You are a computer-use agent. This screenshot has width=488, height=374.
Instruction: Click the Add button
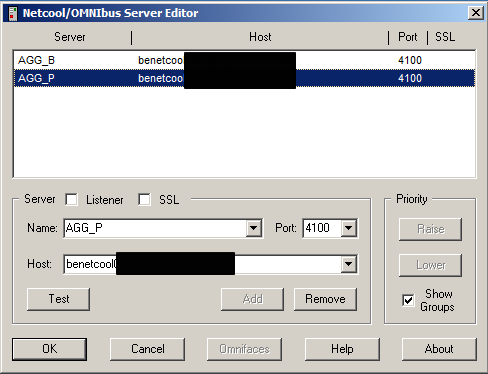click(x=253, y=299)
